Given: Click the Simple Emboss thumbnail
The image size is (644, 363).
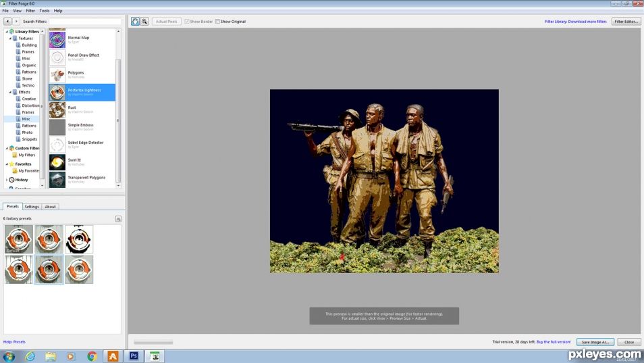Looking at the screenshot, I should pos(57,128).
